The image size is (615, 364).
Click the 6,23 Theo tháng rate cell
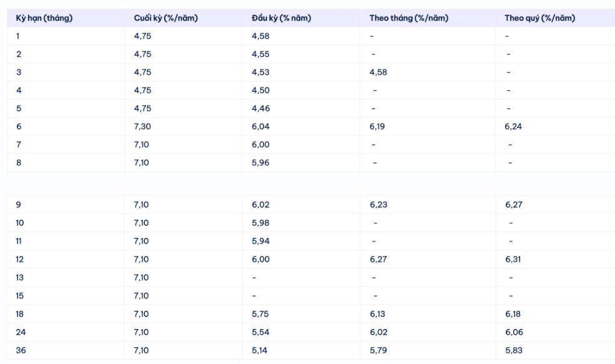(378, 205)
